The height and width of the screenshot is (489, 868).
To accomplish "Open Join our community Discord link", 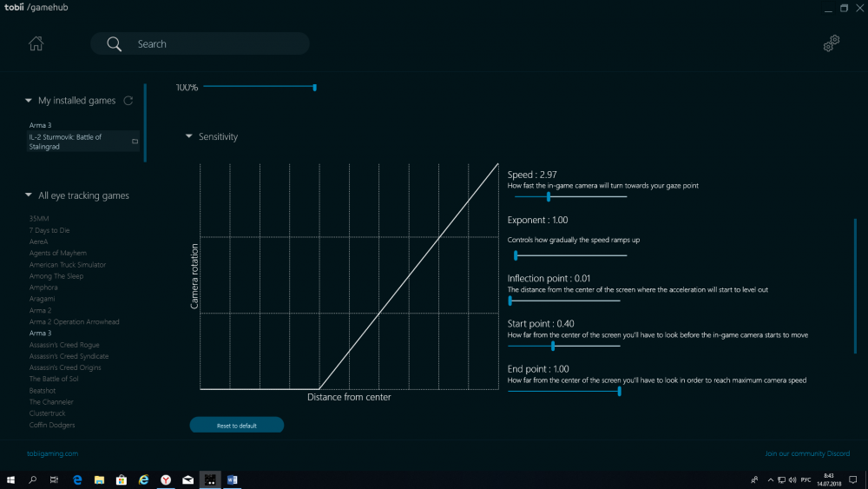I will click(807, 453).
